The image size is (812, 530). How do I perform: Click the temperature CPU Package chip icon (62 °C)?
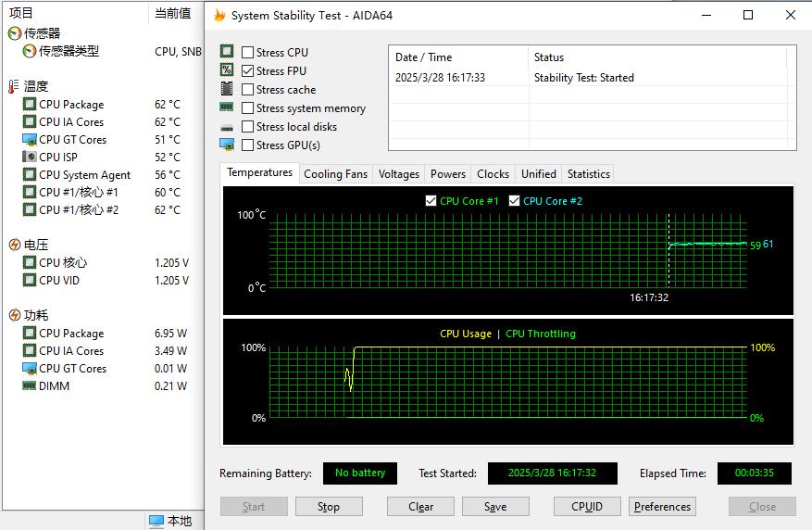[x=30, y=104]
